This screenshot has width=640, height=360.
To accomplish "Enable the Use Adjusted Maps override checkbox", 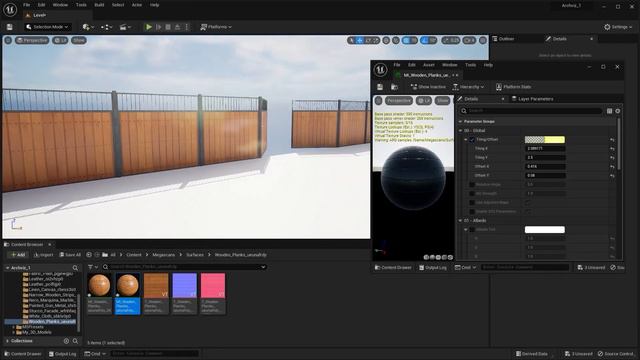I will coord(472,202).
